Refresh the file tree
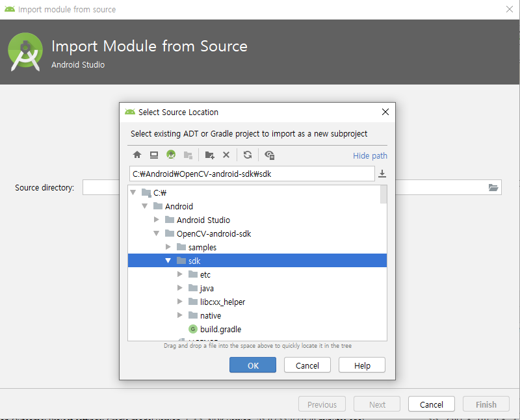Screen dimensions: 520x420 [248, 155]
